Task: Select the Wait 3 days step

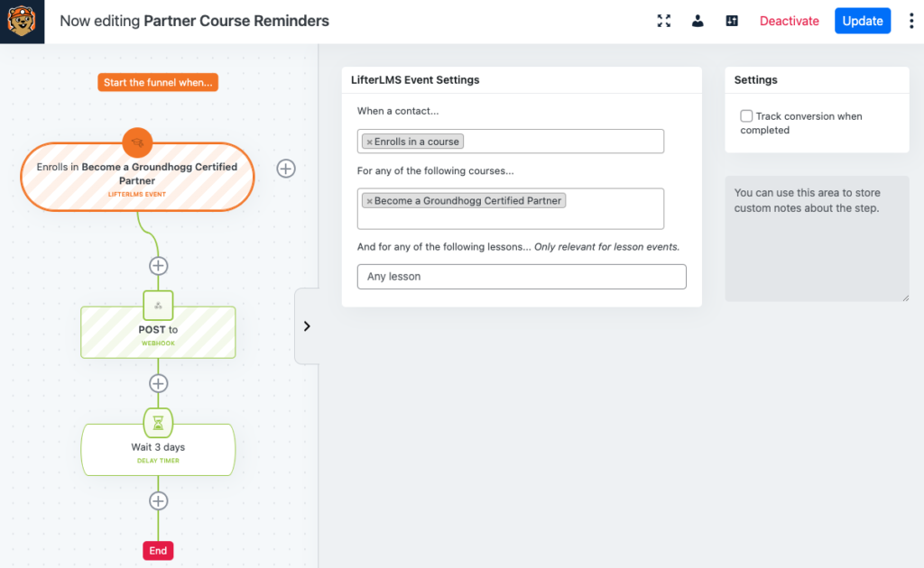Action: pos(158,450)
